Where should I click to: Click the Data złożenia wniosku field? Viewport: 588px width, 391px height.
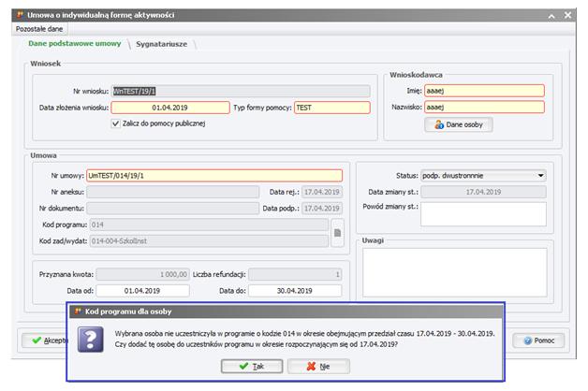170,108
